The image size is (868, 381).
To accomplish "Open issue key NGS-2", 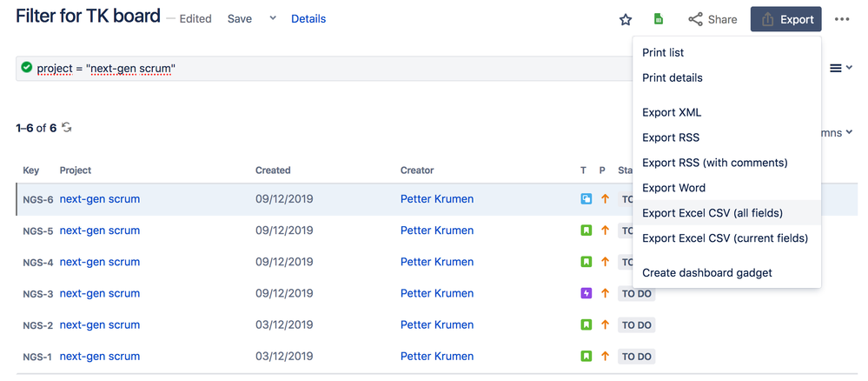I will (37, 325).
